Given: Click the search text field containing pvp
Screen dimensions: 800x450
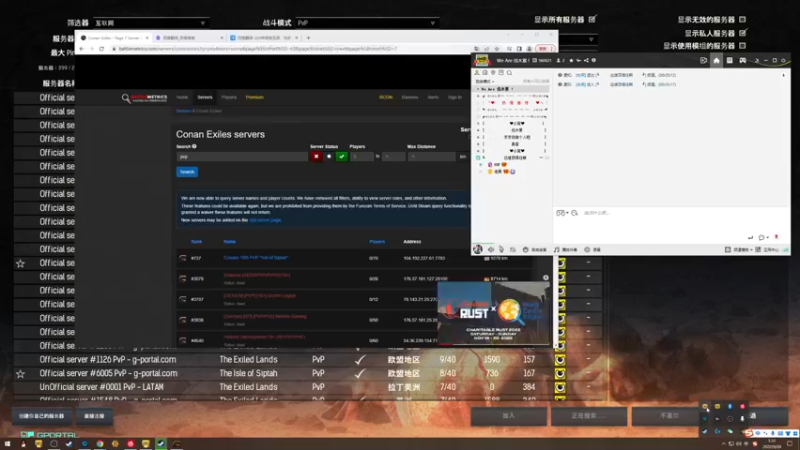Looking at the screenshot, I should click(242, 157).
